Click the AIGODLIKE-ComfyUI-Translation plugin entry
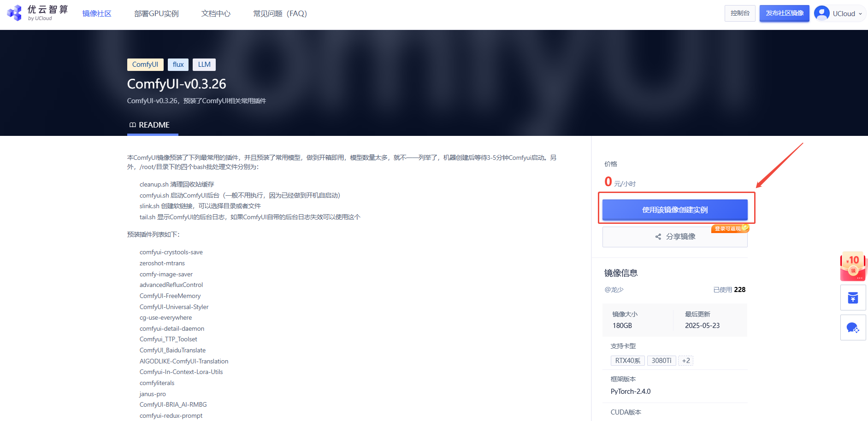The height and width of the screenshot is (421, 868). pyautogui.click(x=184, y=362)
